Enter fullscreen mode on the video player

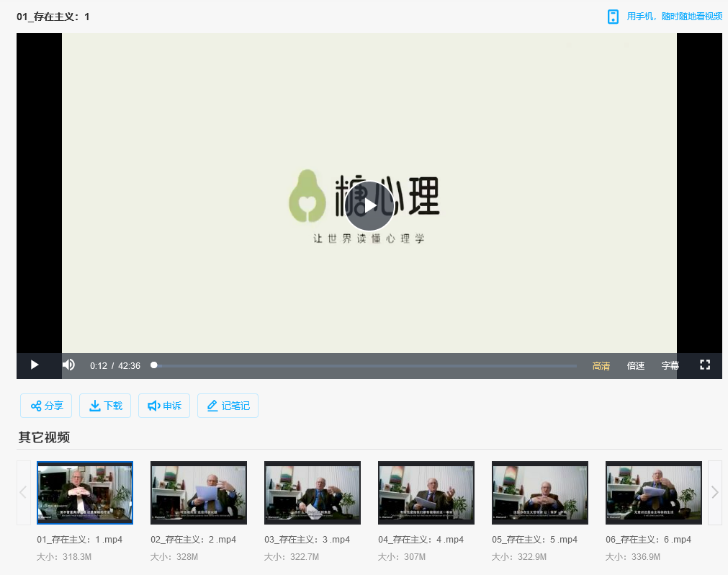pos(704,365)
